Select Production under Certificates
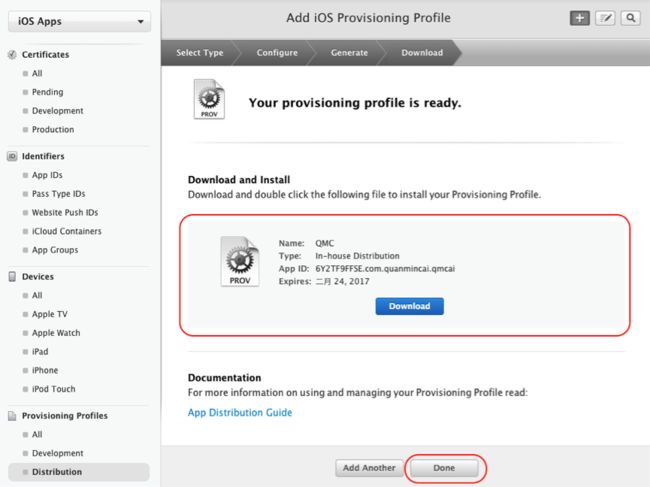The image size is (650, 487). [53, 129]
